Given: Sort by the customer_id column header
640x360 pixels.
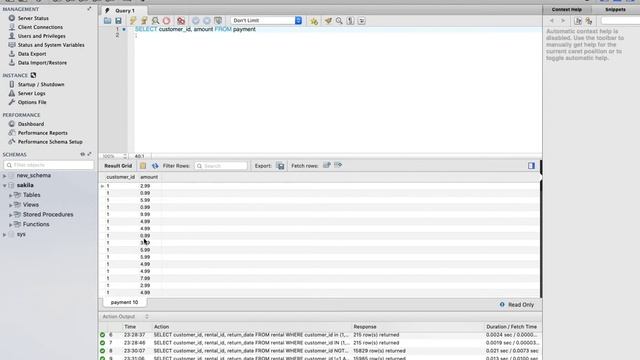Looking at the screenshot, I should click(120, 177).
